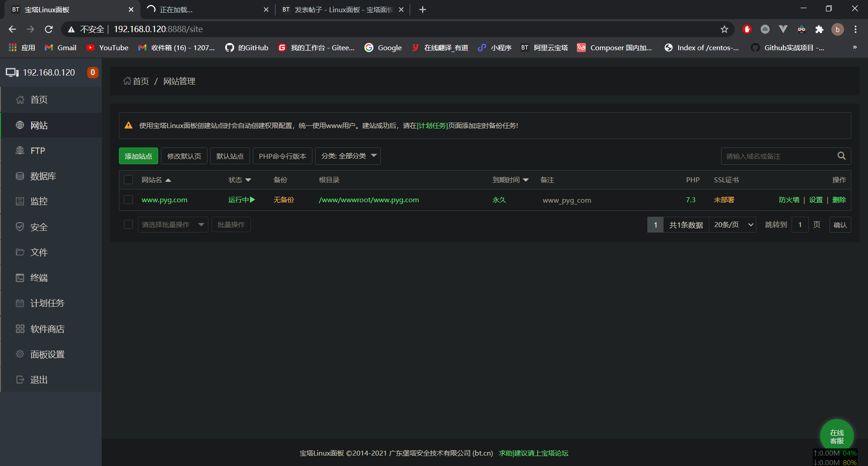Open the terminal sidebar icon
The height and width of the screenshot is (466, 868).
tap(20, 278)
